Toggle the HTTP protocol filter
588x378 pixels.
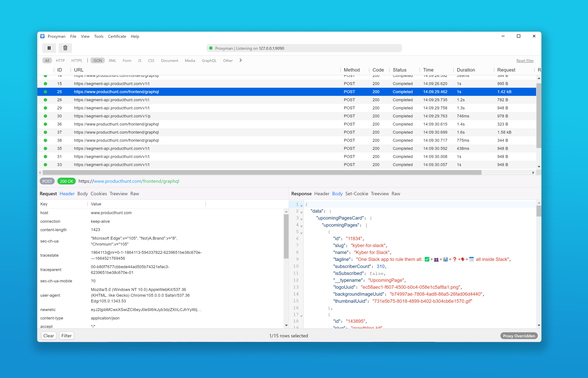60,61
